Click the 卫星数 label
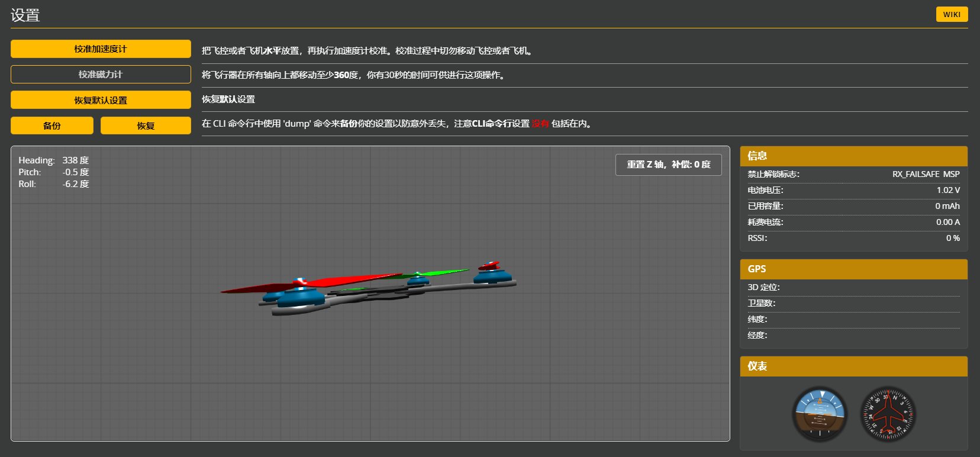The image size is (980, 457). (x=762, y=303)
